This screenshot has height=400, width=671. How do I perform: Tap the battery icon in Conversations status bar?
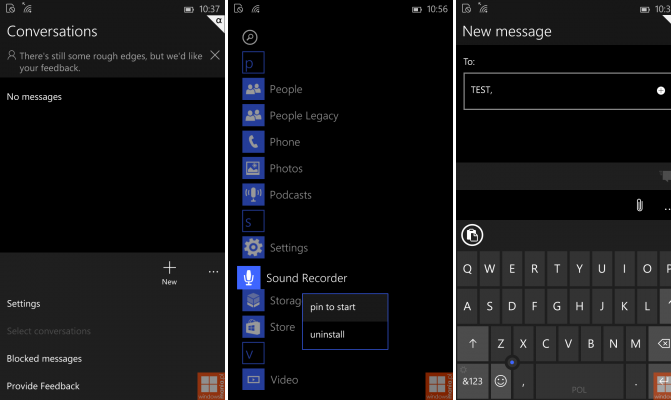(x=189, y=9)
